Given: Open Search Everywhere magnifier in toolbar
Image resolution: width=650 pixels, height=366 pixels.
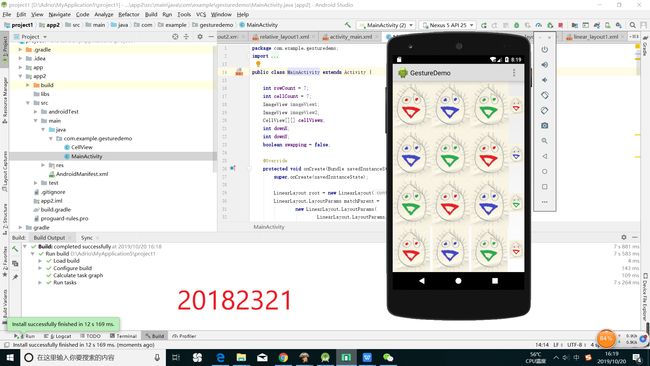Looking at the screenshot, I should coord(633,25).
